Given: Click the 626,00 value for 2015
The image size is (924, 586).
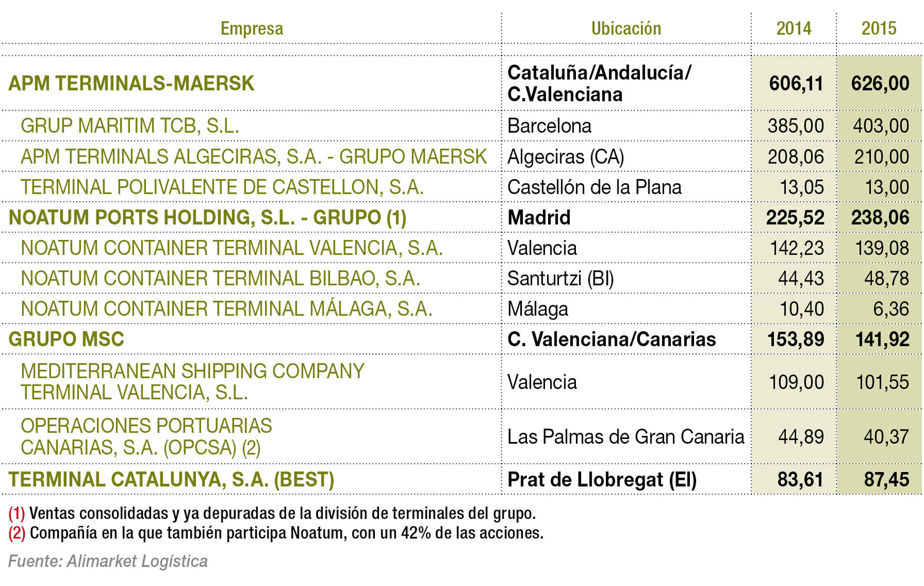Looking at the screenshot, I should [x=880, y=83].
